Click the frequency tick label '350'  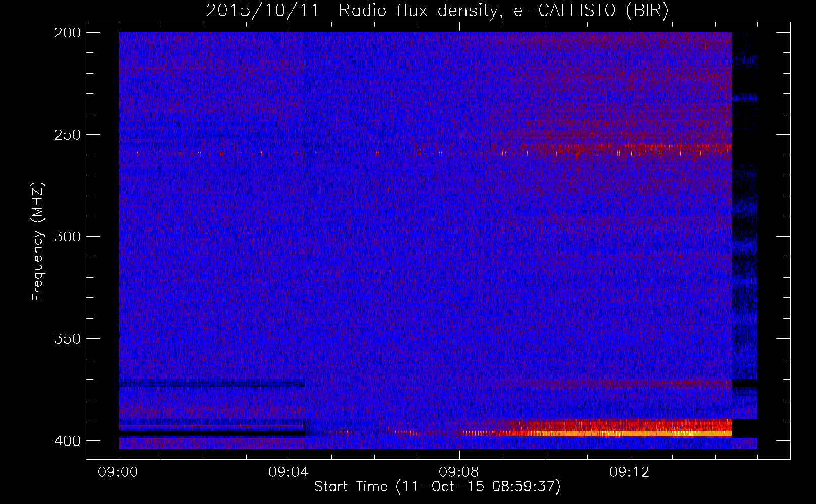tap(68, 338)
